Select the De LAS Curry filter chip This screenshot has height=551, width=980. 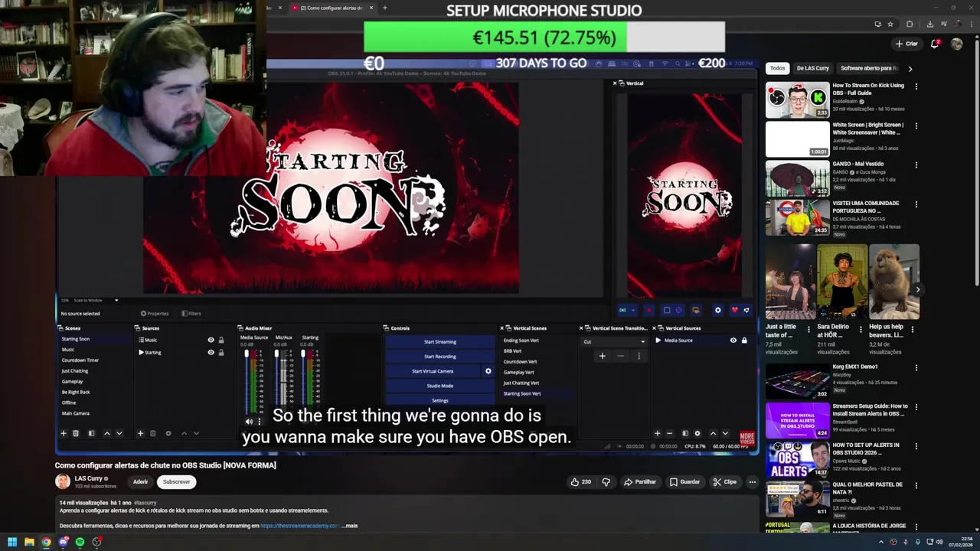(812, 68)
